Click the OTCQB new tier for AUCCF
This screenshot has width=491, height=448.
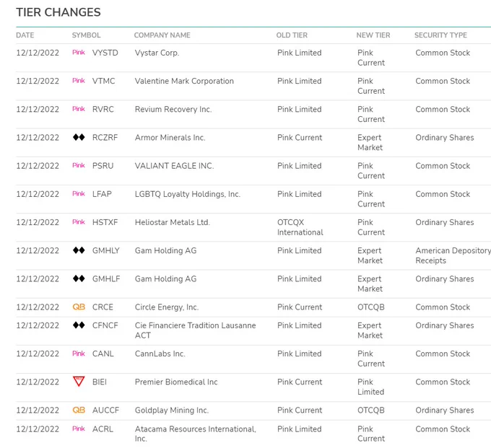pyautogui.click(x=371, y=410)
